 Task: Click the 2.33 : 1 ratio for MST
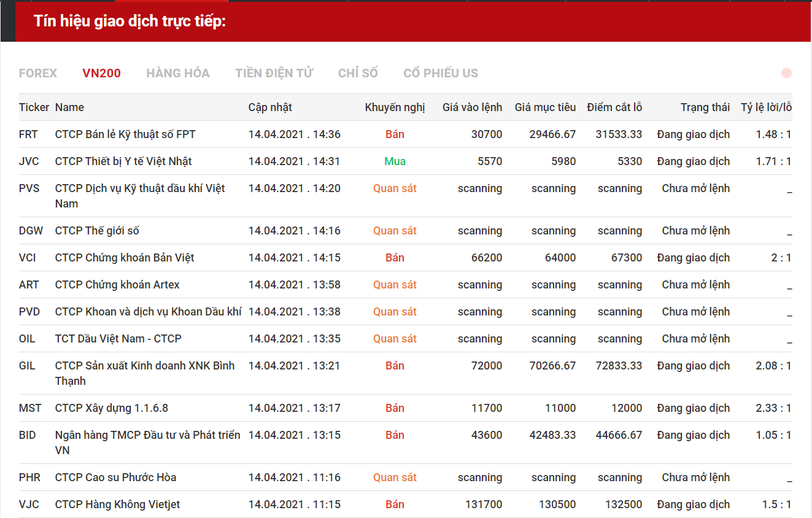[x=773, y=408]
